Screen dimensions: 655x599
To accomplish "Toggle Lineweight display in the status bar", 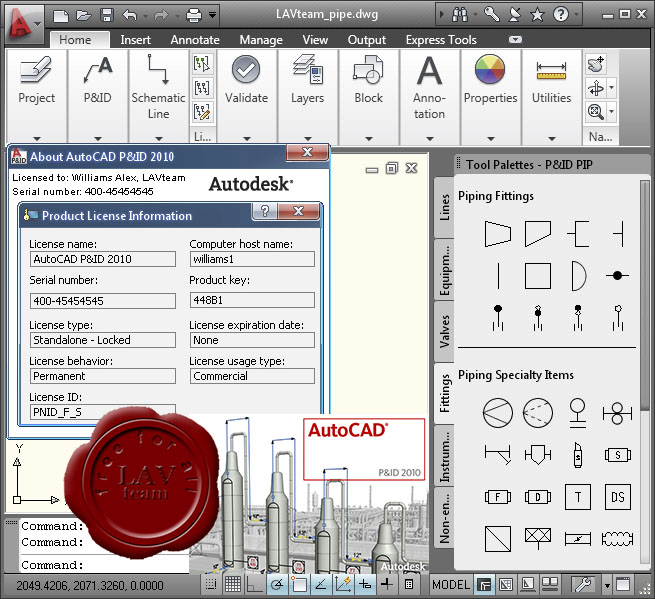I will (x=387, y=584).
